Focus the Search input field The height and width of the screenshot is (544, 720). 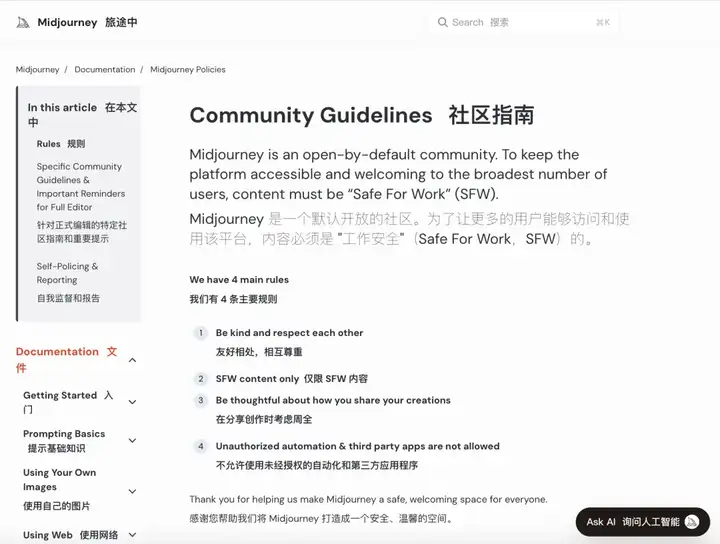[523, 22]
